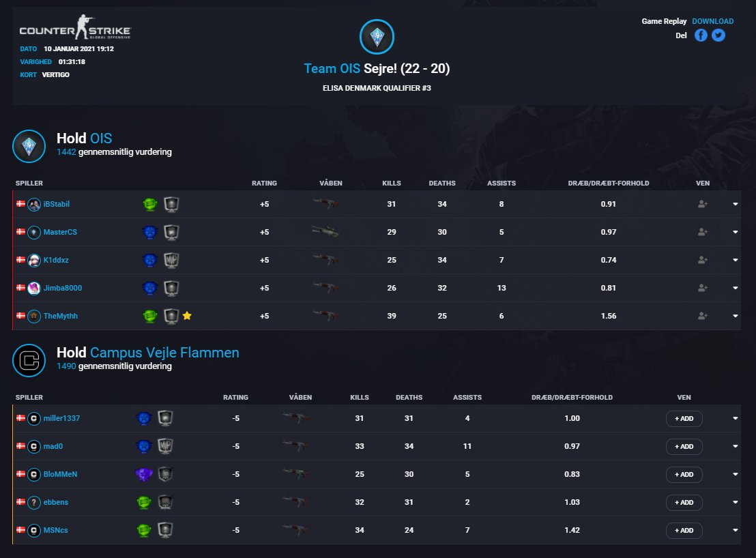The height and width of the screenshot is (558, 756).
Task: Expand Jimba8000's row details arrow
Action: 736,288
